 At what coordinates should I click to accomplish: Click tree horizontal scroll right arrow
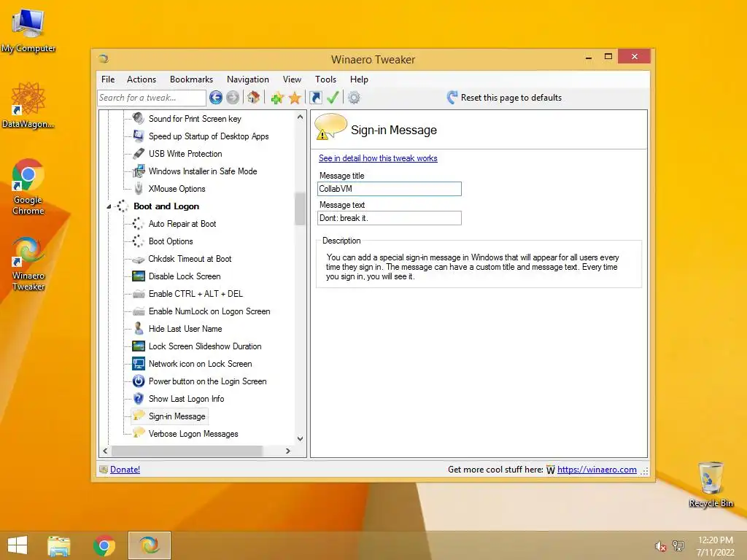click(287, 451)
